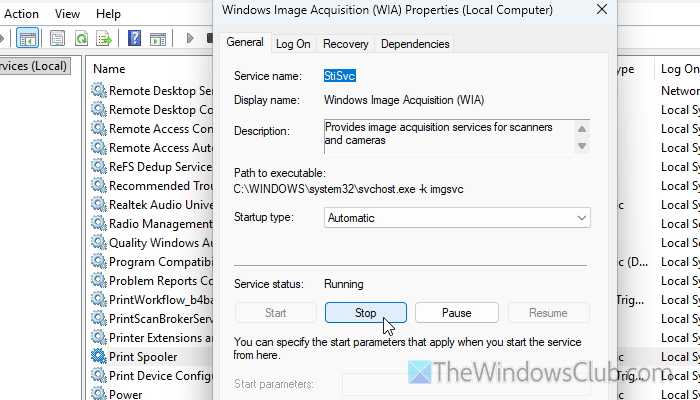Switch to the Dependencies tab
700x400 pixels.
tap(415, 44)
